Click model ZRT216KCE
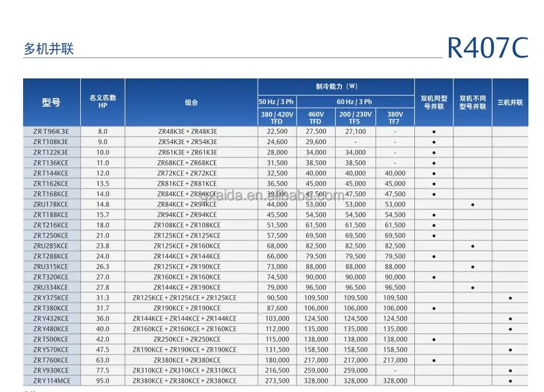 pos(51,225)
